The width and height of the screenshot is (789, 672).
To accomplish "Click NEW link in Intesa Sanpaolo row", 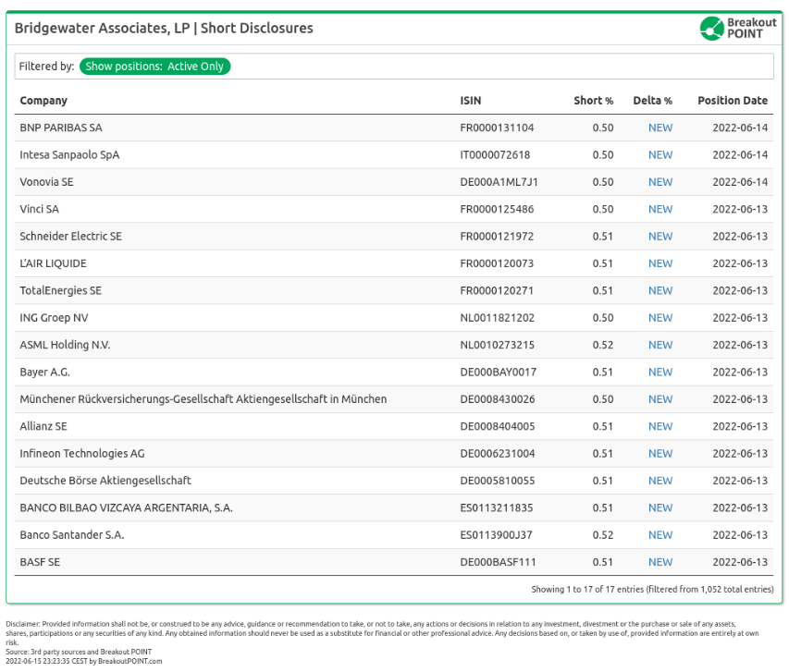I will [660, 155].
